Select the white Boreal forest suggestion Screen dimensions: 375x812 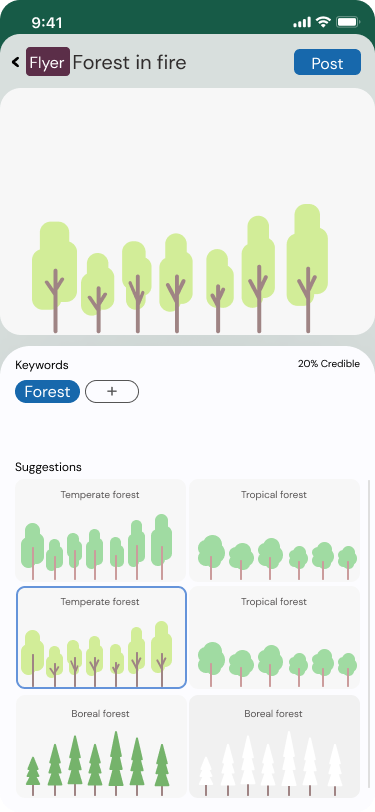pyautogui.click(x=274, y=746)
